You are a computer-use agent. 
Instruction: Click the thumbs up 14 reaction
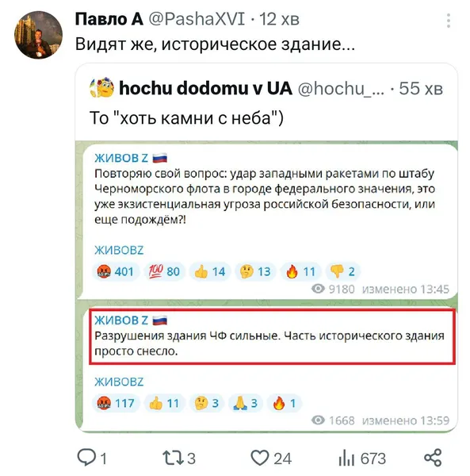click(210, 271)
